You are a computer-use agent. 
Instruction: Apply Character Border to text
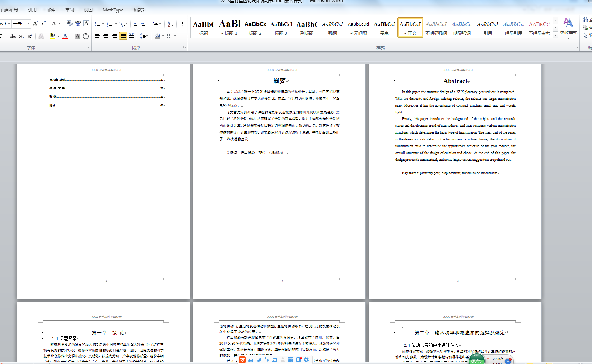[86, 24]
